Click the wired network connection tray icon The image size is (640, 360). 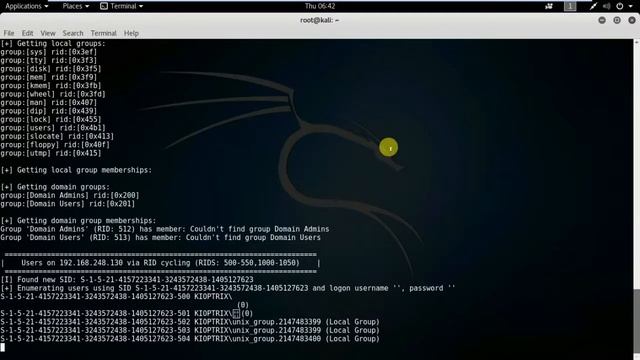point(593,6)
